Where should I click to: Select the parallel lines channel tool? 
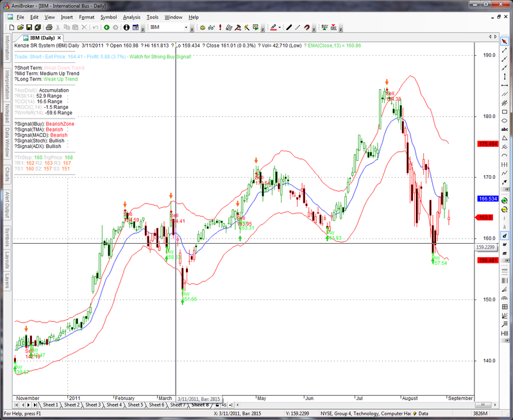click(x=505, y=94)
